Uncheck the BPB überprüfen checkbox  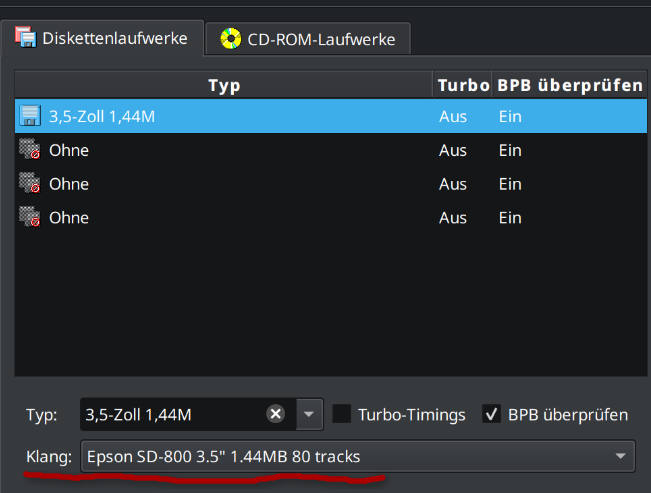tap(491, 414)
